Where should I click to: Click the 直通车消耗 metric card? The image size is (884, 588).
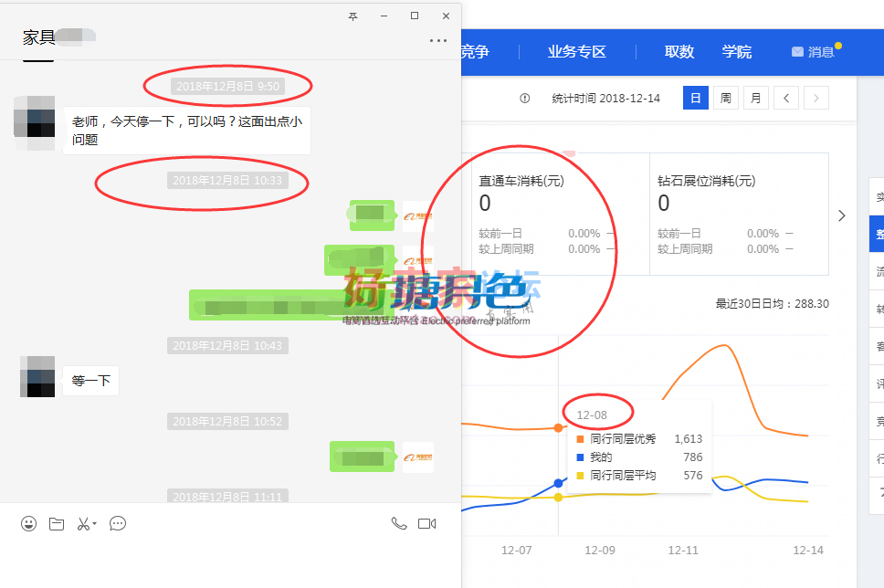point(559,214)
